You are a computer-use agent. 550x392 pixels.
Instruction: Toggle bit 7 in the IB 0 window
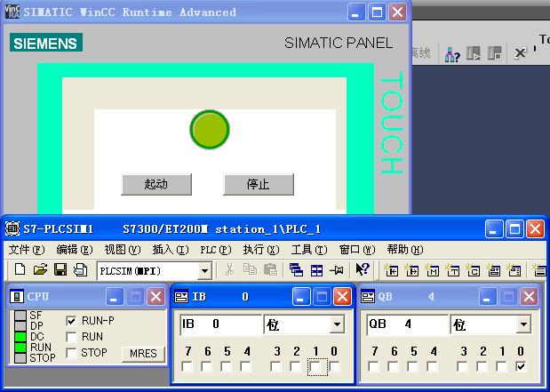click(x=187, y=367)
